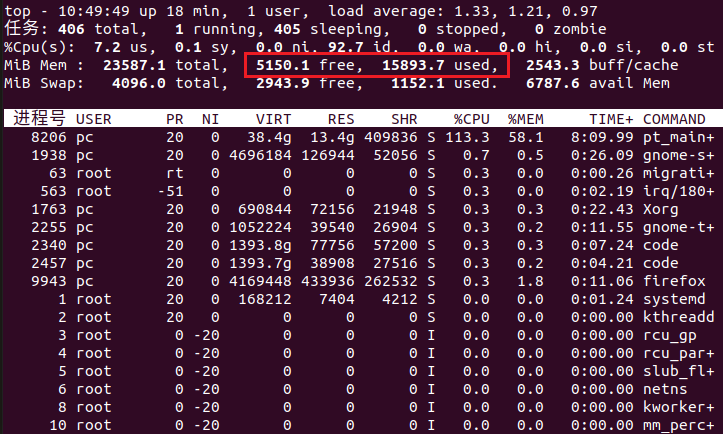The height and width of the screenshot is (434, 723).
Task: Select process ID 8206
Action: click(48, 137)
